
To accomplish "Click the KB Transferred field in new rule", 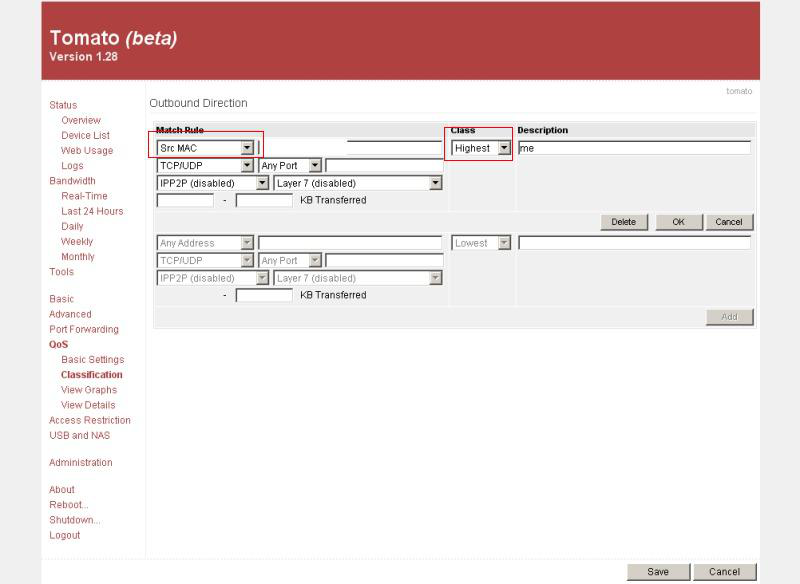I will (264, 295).
